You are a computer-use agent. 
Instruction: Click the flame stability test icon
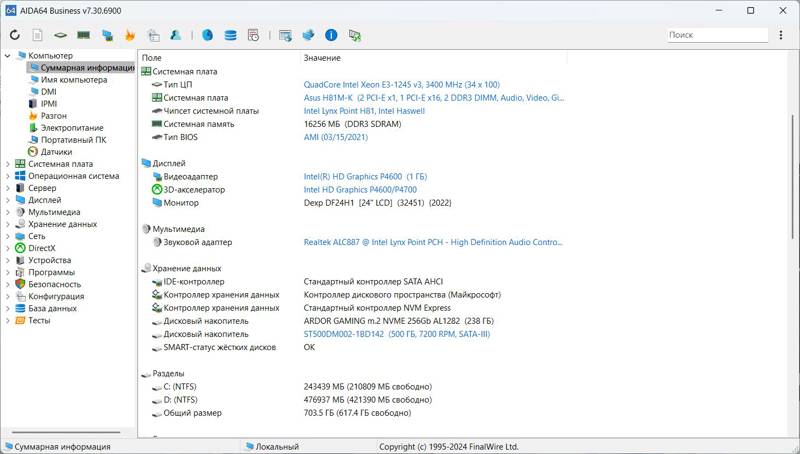coord(129,35)
